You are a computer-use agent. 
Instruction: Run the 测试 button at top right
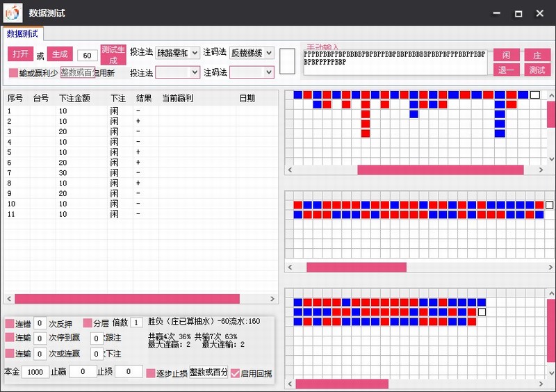pyautogui.click(x=537, y=70)
